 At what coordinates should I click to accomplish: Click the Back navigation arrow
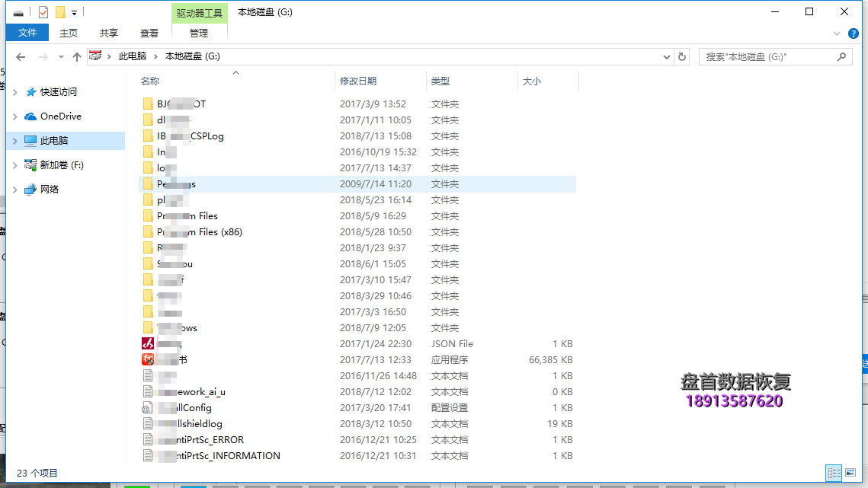pyautogui.click(x=21, y=57)
